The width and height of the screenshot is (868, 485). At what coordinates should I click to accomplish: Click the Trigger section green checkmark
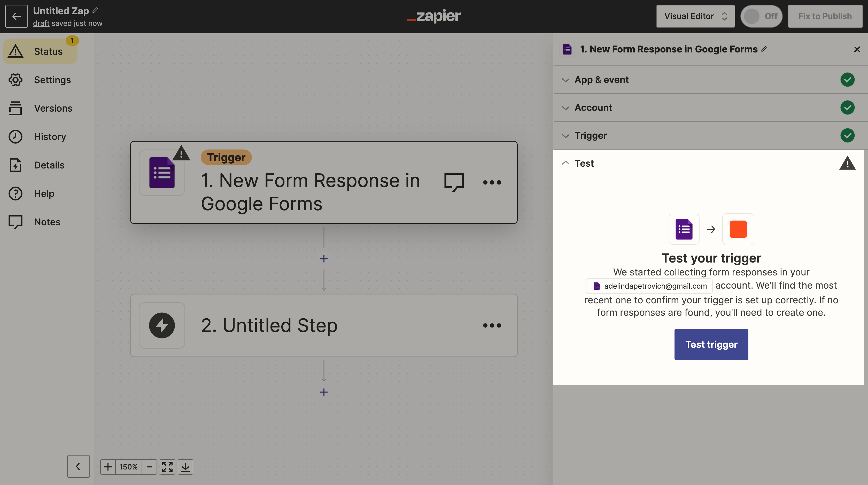[x=847, y=135]
